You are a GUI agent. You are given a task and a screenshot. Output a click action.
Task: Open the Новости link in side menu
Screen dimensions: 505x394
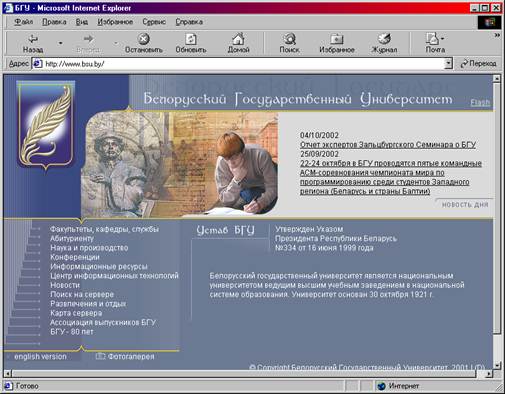65,285
